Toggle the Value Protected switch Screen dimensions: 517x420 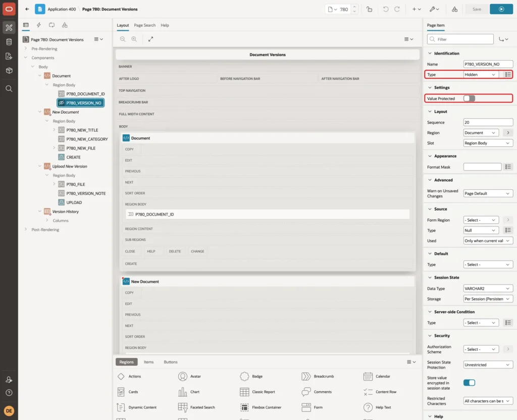click(x=469, y=98)
